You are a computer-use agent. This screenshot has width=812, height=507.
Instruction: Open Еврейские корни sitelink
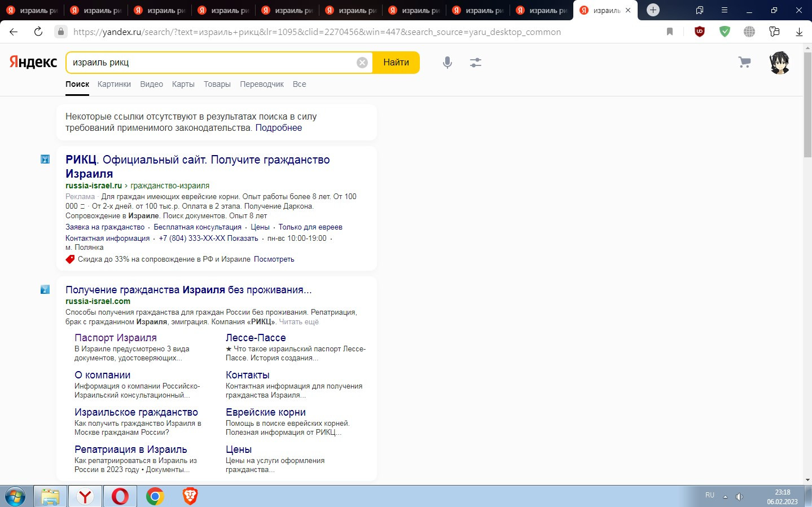coord(266,412)
